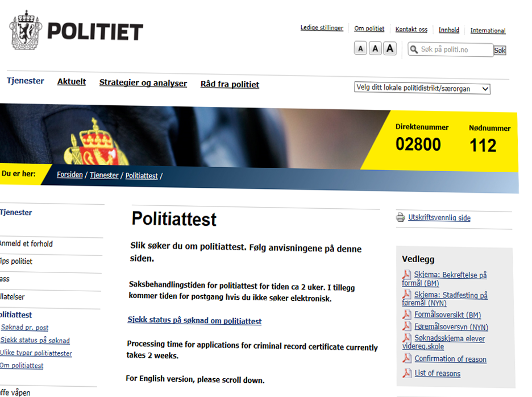Open the Føremålsoversyn (NYN) attachment link
The image size is (532, 397).
pos(451,326)
